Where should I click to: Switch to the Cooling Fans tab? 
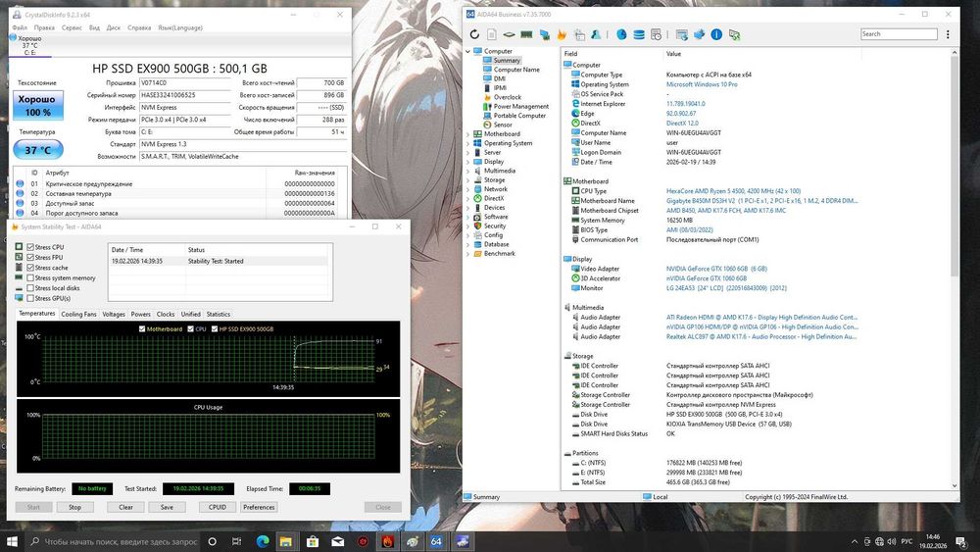78,315
